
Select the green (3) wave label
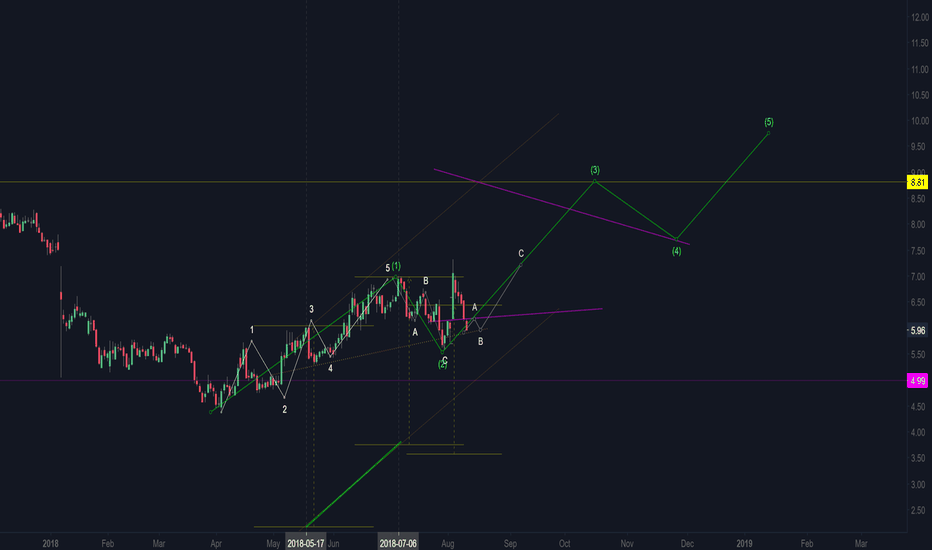(595, 170)
